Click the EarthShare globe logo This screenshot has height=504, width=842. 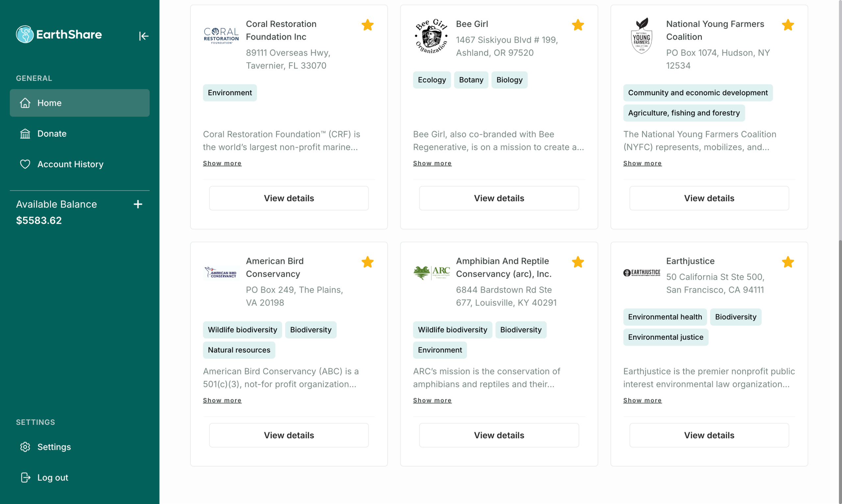pos(25,34)
